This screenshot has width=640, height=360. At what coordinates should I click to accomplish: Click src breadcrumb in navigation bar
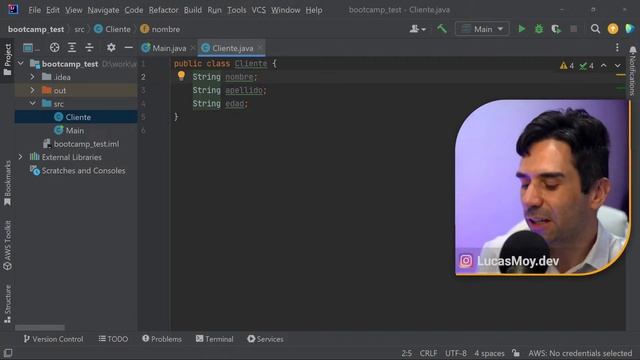79,29
